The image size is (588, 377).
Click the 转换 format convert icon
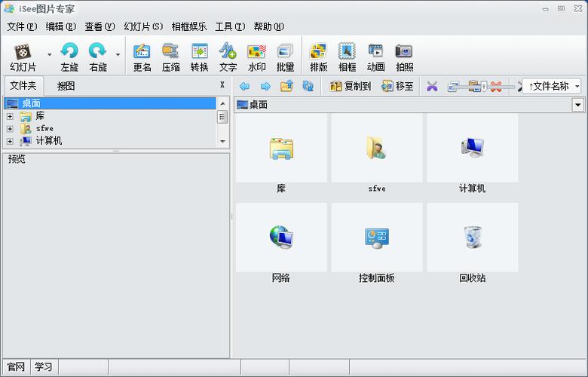click(199, 57)
